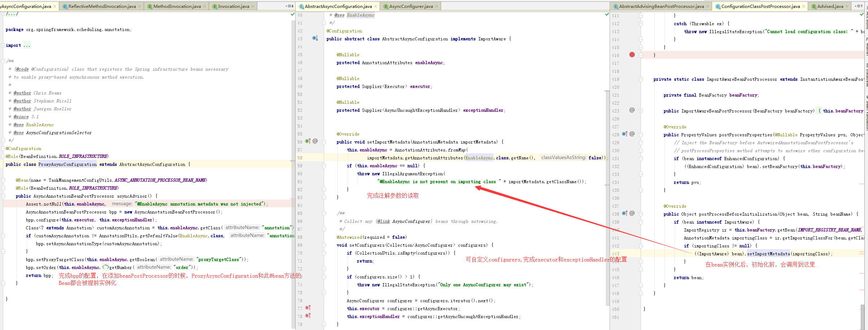Click the green inspection checkmark above the left editor
Image resolution: width=868 pixels, height=330 pixels.
[x=292, y=15]
